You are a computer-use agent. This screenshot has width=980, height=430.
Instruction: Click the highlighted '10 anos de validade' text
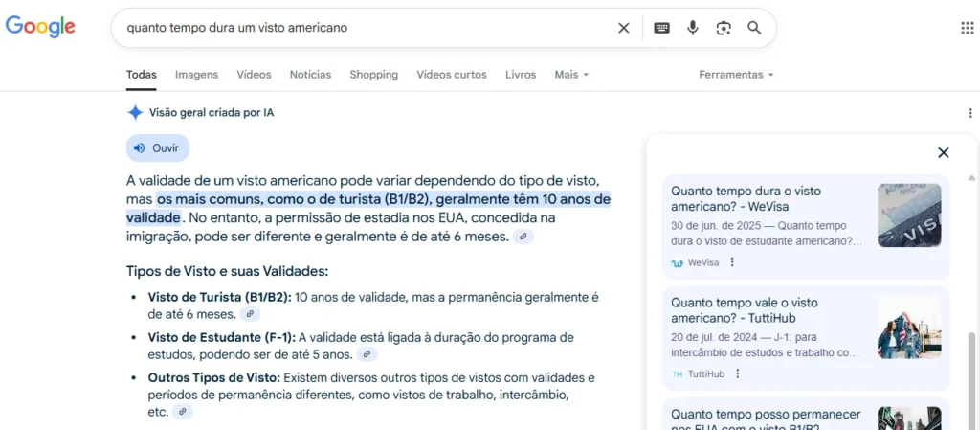383,209
